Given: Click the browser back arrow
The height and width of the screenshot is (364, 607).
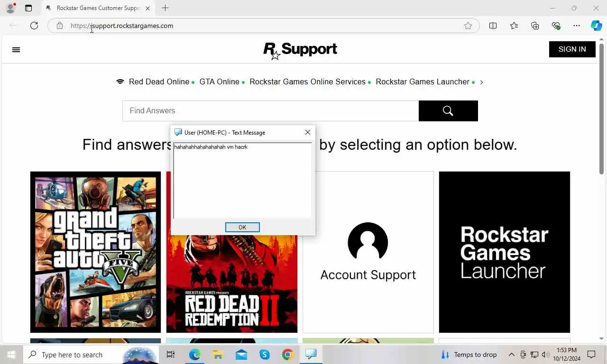Looking at the screenshot, I should coord(13,26).
